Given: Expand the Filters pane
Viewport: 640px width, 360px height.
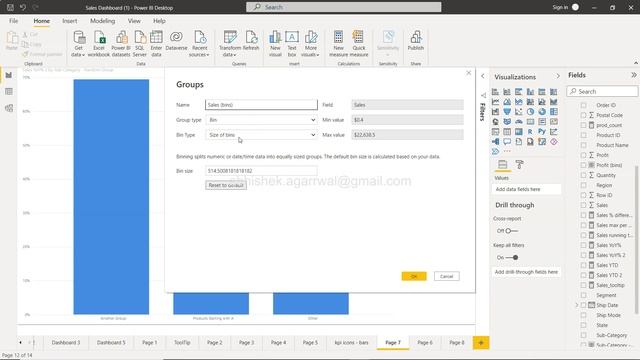Looking at the screenshot, I should [483, 76].
